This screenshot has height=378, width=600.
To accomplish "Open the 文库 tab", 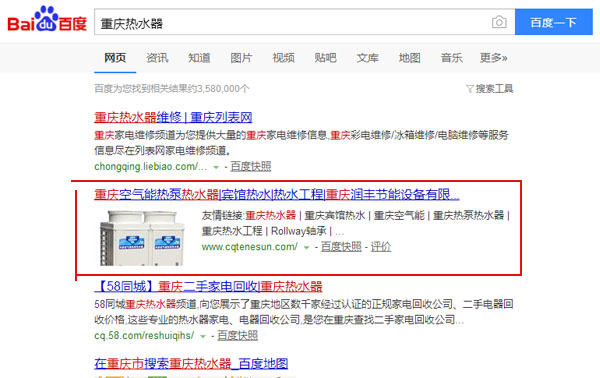I will 367,58.
